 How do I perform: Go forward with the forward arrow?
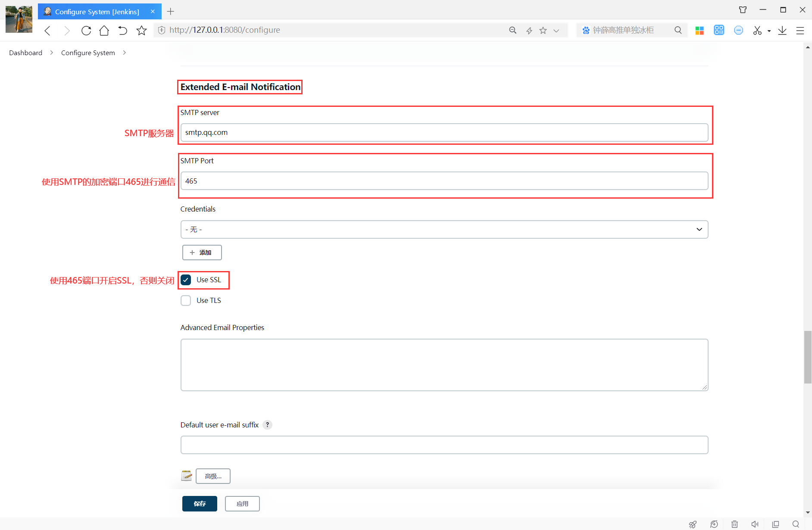(67, 30)
